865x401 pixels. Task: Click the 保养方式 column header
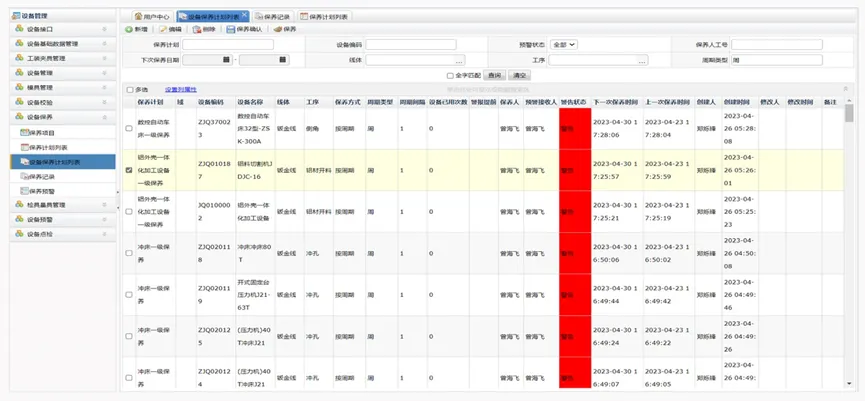(348, 103)
